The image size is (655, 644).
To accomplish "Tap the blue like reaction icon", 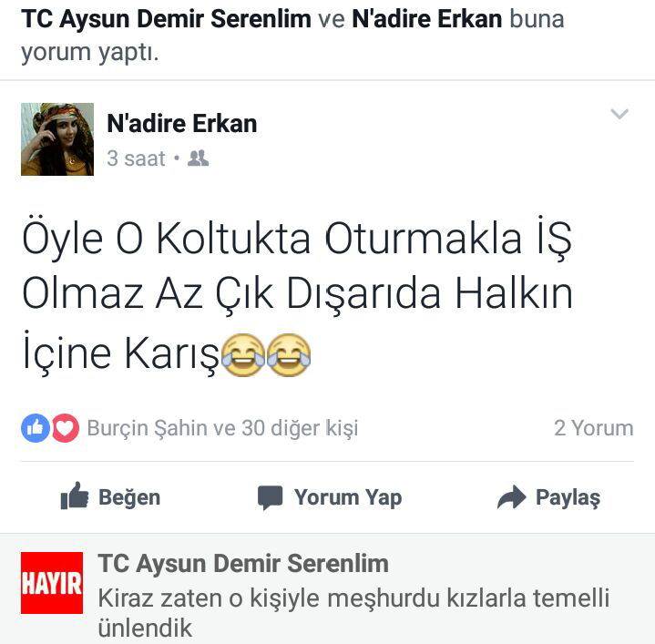I will click(x=36, y=428).
